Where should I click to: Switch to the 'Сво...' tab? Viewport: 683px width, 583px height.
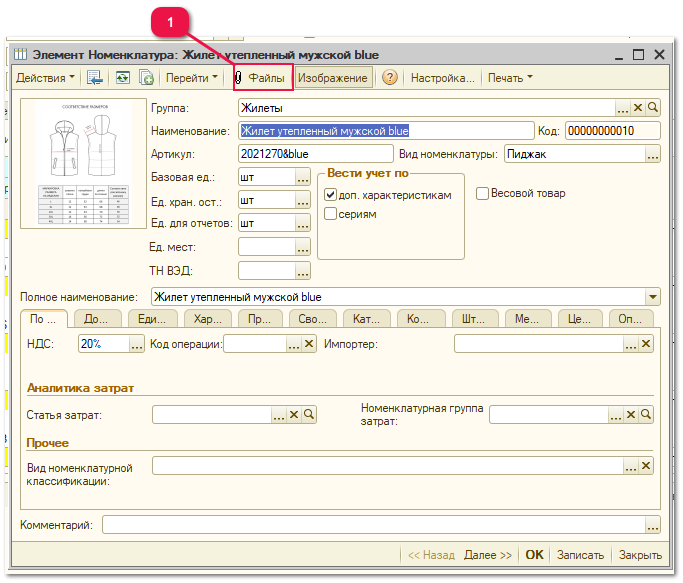(x=313, y=319)
